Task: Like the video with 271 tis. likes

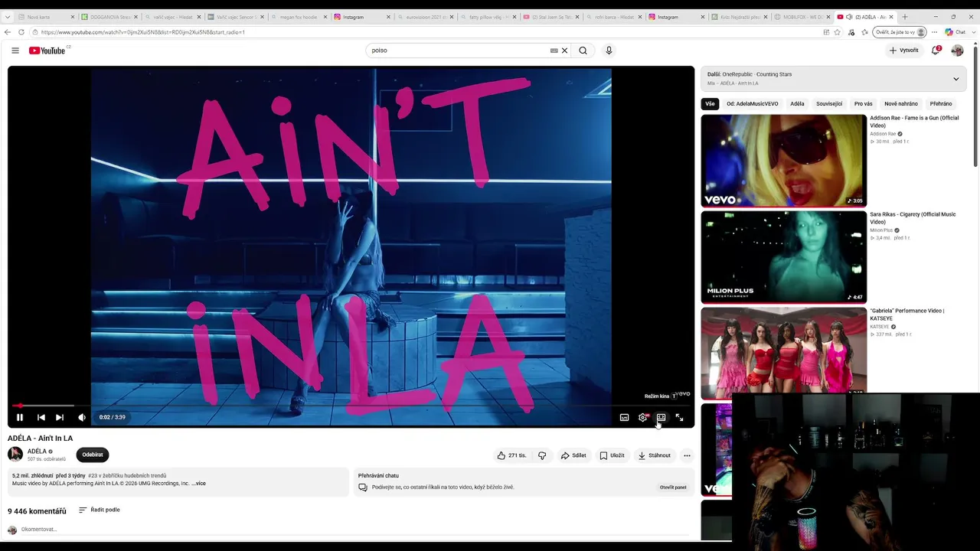Action: click(x=511, y=455)
